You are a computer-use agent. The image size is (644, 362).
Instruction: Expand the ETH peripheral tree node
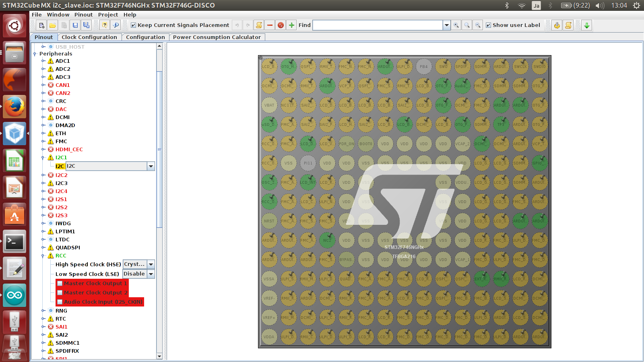pyautogui.click(x=43, y=134)
